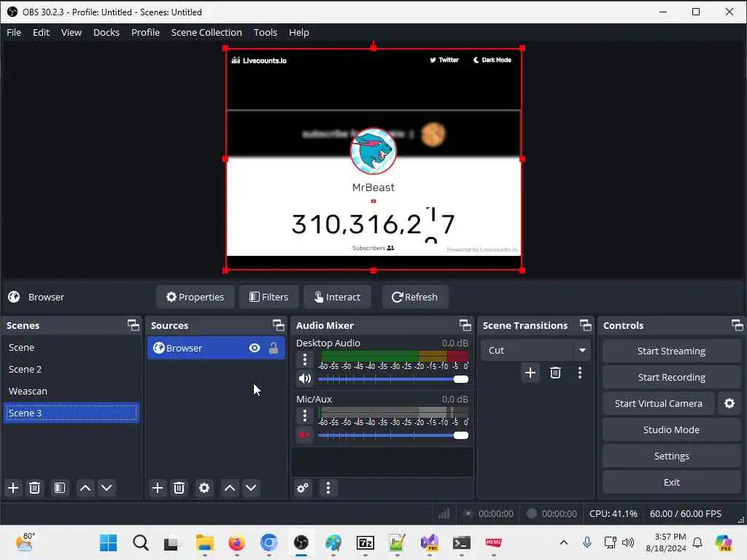
Task: Toggle lock on Browser source
Action: pos(274,348)
